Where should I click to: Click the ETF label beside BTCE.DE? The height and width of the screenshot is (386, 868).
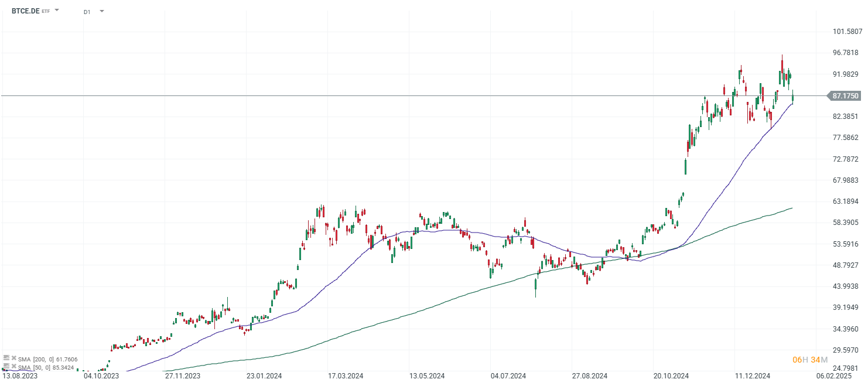coord(46,11)
